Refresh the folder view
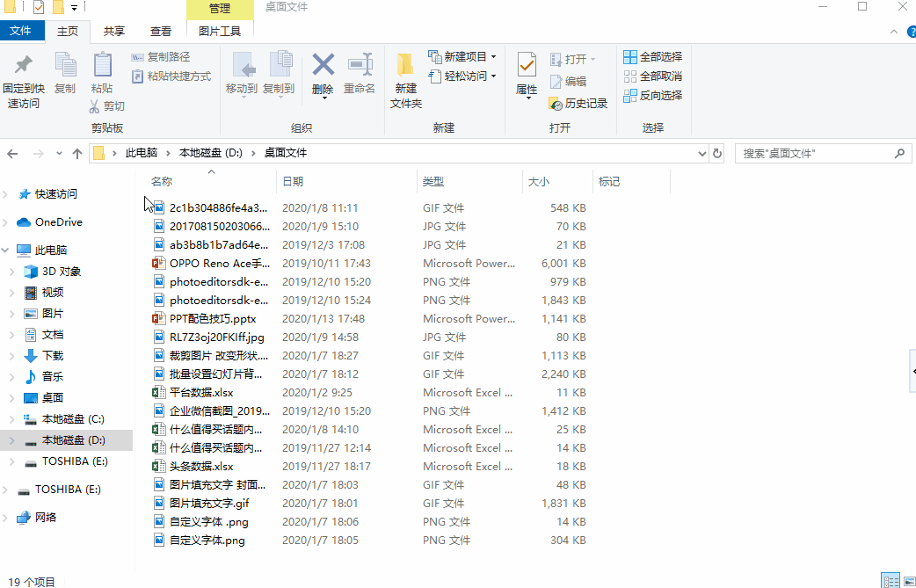The height and width of the screenshot is (588, 916). pyautogui.click(x=717, y=154)
